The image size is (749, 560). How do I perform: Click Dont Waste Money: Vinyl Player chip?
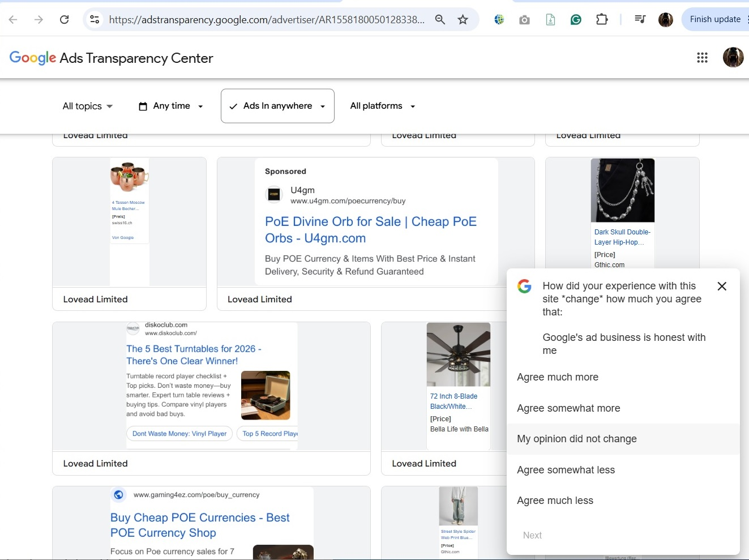[179, 434]
